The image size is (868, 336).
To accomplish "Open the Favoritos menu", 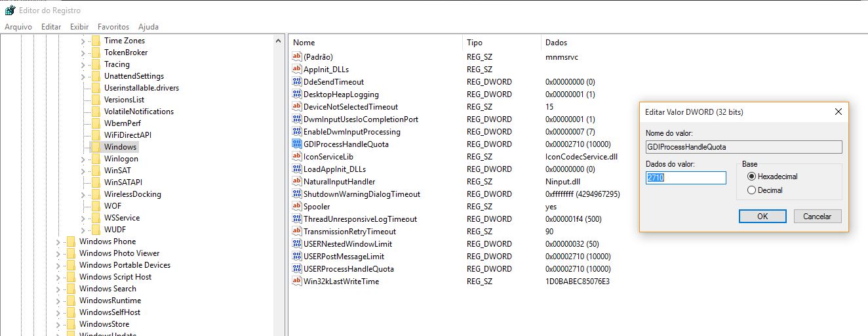I will pos(113,27).
